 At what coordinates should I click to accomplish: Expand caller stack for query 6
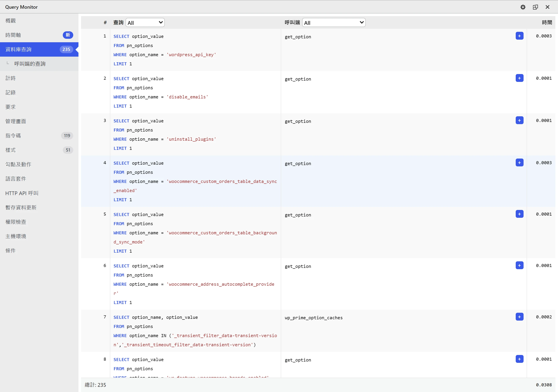[519, 265]
